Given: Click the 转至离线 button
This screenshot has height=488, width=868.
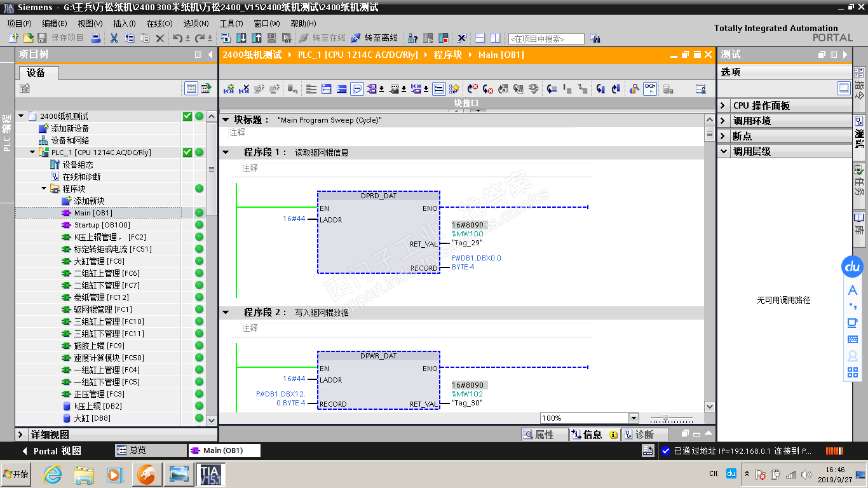Looking at the screenshot, I should coord(374,38).
